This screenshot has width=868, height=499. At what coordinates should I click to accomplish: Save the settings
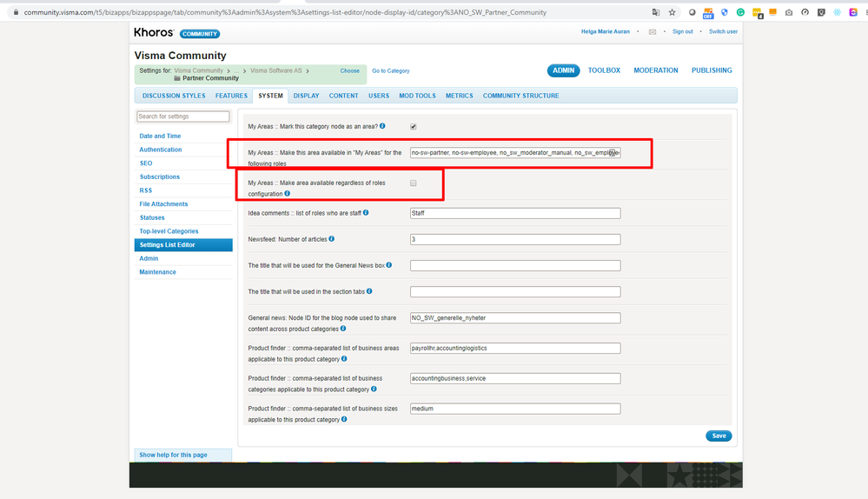[719, 436]
